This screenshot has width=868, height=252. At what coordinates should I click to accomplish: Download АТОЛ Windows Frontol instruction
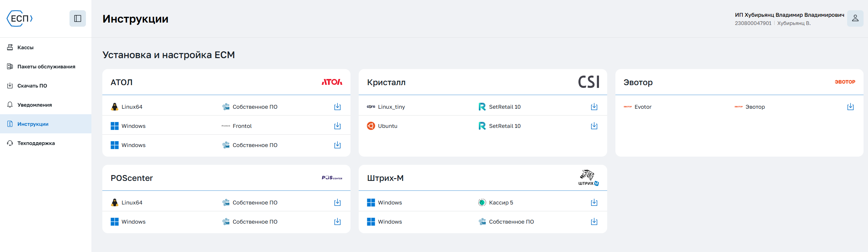pos(337,126)
